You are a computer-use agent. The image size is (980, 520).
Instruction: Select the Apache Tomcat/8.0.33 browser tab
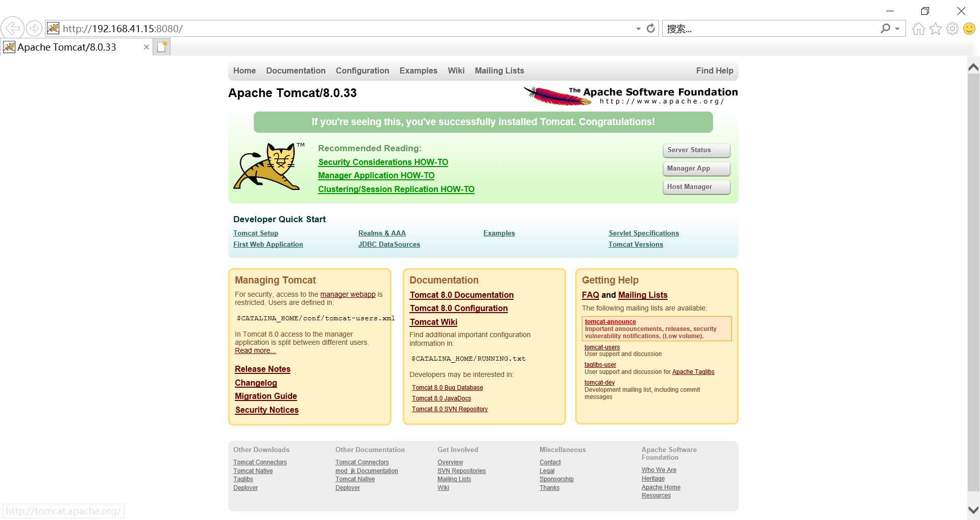point(77,47)
